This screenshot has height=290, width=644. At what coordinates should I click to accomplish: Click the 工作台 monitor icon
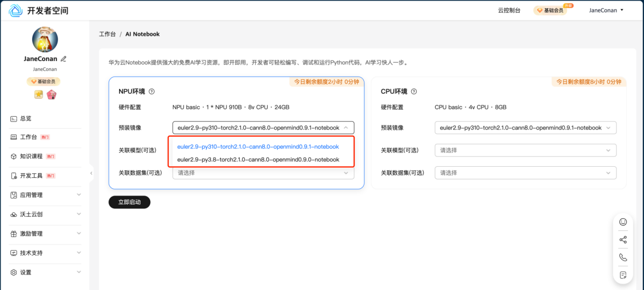coord(14,137)
